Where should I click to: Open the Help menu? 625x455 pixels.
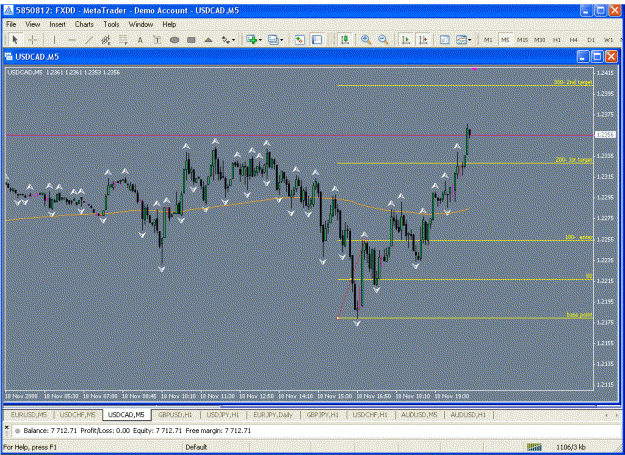coord(169,24)
